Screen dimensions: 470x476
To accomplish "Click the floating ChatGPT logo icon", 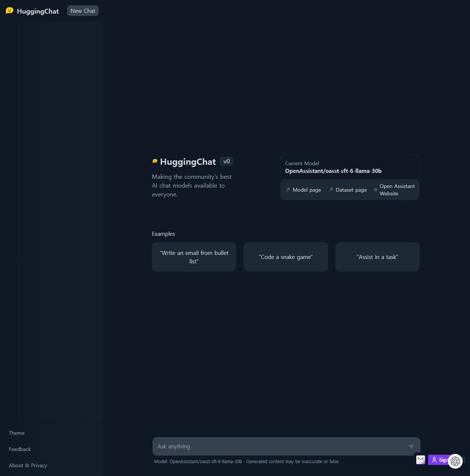I will [455, 461].
